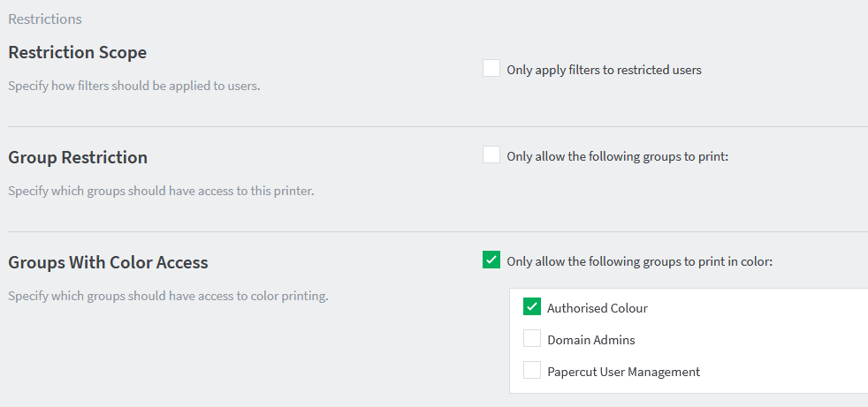
Task: Click the Groups With Color Access heading
Action: tap(108, 263)
